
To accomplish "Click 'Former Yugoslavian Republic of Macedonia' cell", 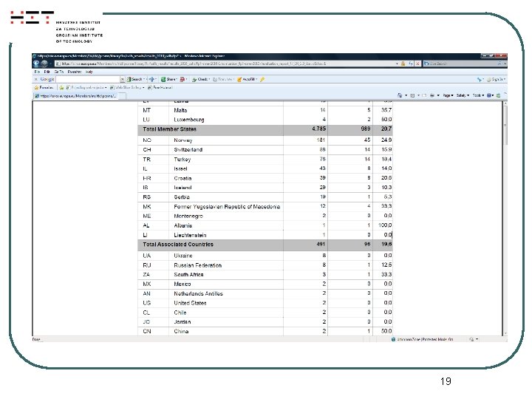I will pos(227,207).
